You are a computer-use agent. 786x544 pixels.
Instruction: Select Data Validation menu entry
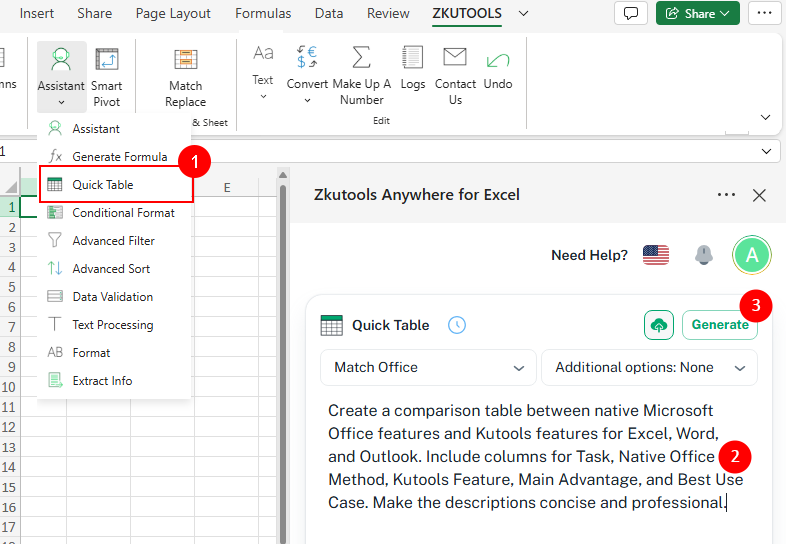click(114, 297)
